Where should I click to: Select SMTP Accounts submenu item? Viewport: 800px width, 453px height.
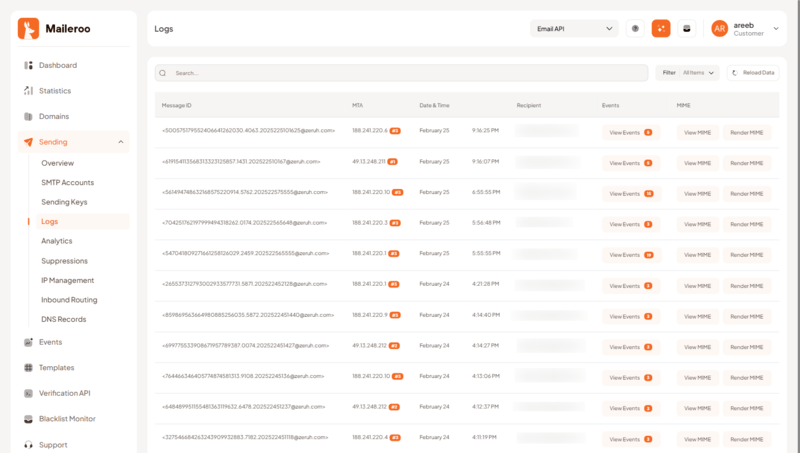pyautogui.click(x=67, y=182)
